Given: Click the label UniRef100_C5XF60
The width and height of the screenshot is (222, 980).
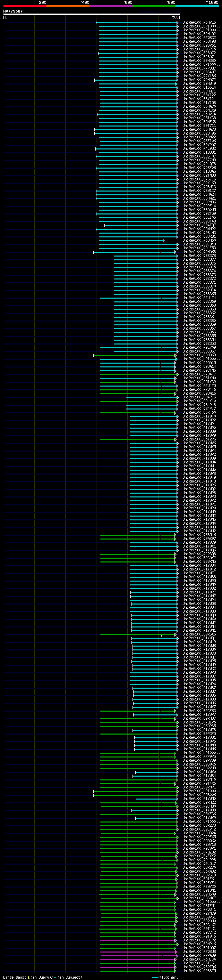Looking at the screenshot, I should pos(199,412).
